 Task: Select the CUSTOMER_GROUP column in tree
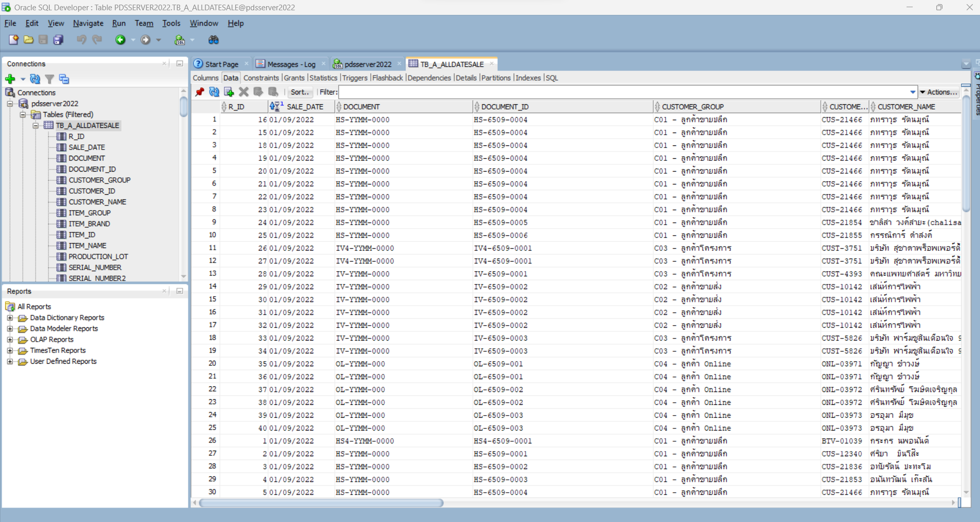[x=100, y=180]
